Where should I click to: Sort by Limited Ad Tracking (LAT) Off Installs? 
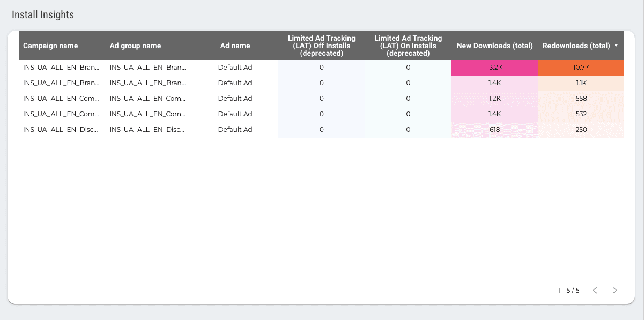pyautogui.click(x=321, y=46)
